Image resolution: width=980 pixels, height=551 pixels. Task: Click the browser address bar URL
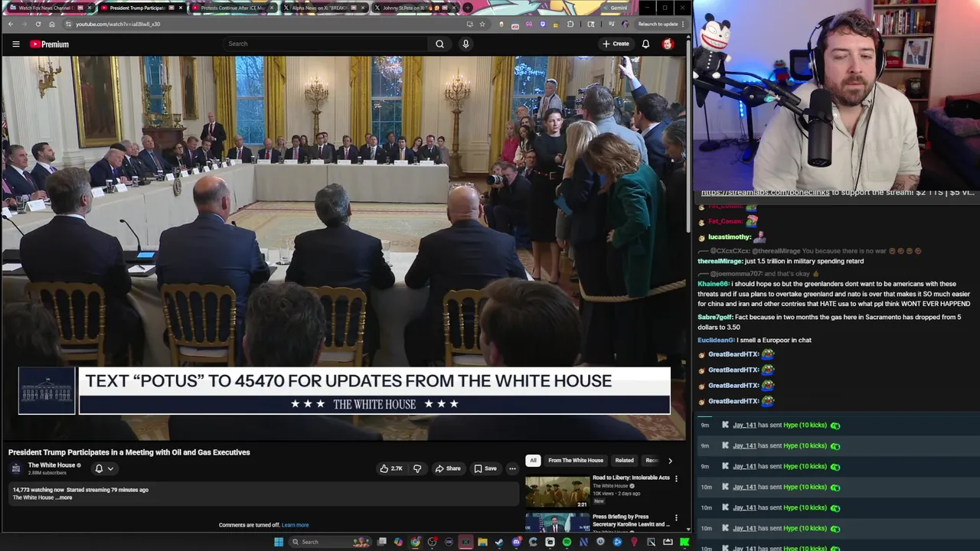click(118, 24)
